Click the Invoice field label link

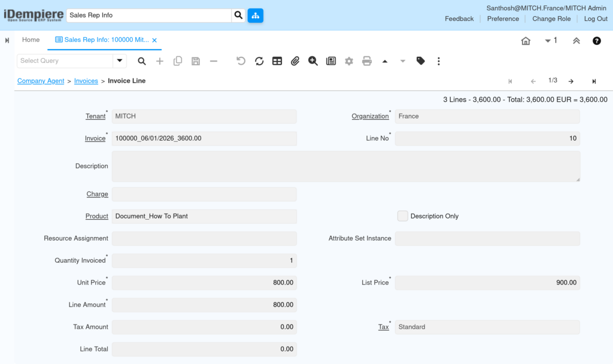[95, 138]
